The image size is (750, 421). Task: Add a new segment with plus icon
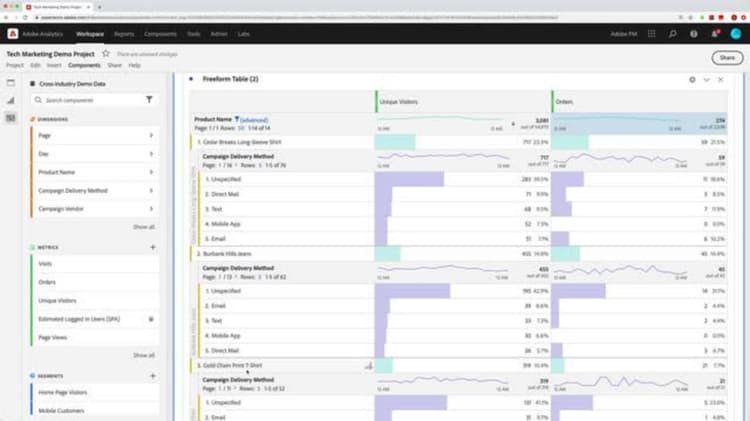(x=153, y=376)
